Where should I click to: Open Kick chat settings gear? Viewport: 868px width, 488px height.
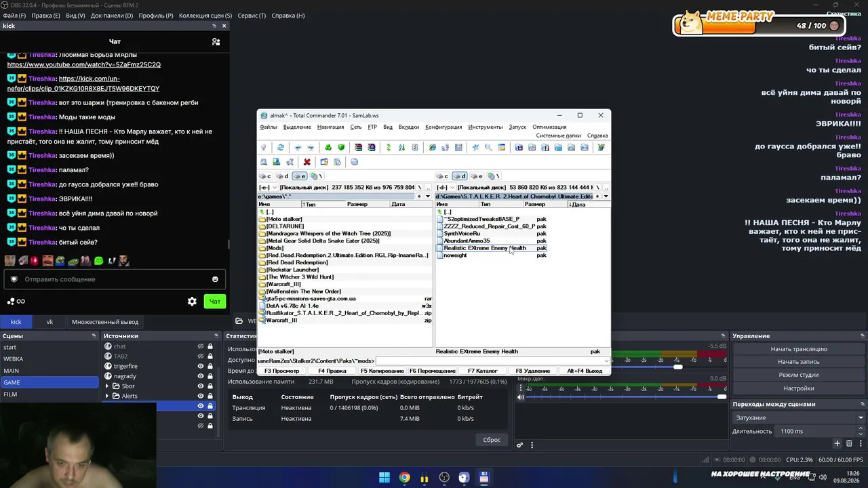pyautogui.click(x=192, y=302)
